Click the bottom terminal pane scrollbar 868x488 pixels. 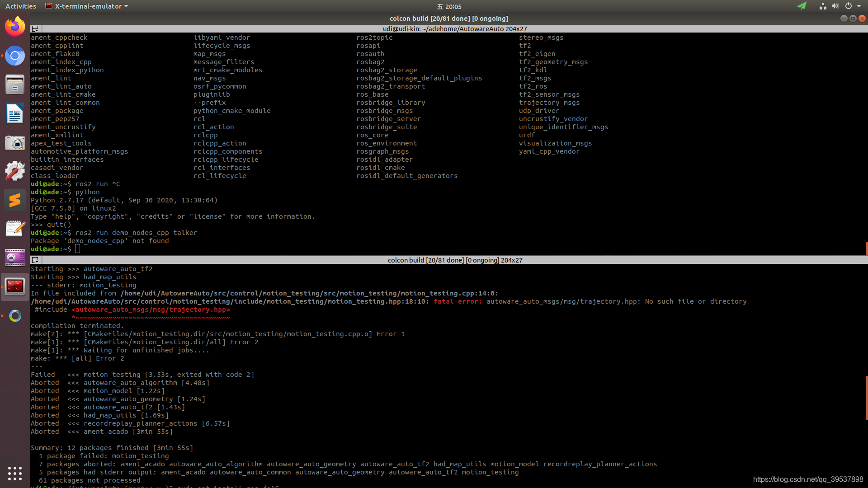click(866, 398)
